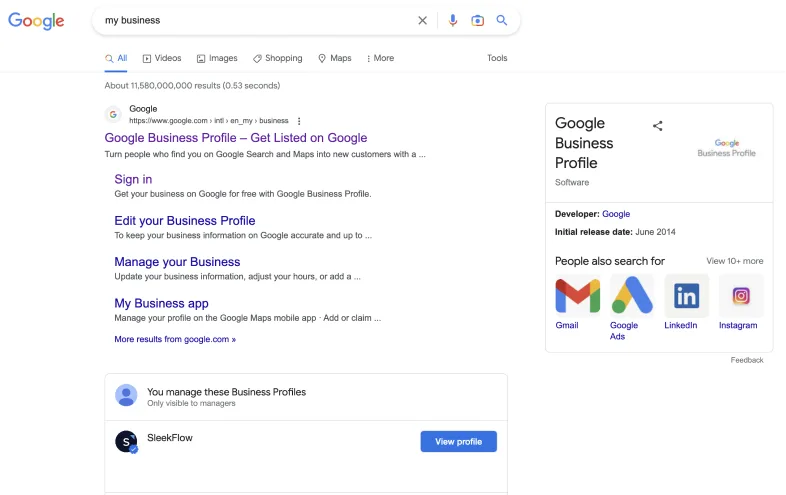This screenshot has height=495, width=786.
Task: Click the blue search magnifier icon
Action: 502,20
